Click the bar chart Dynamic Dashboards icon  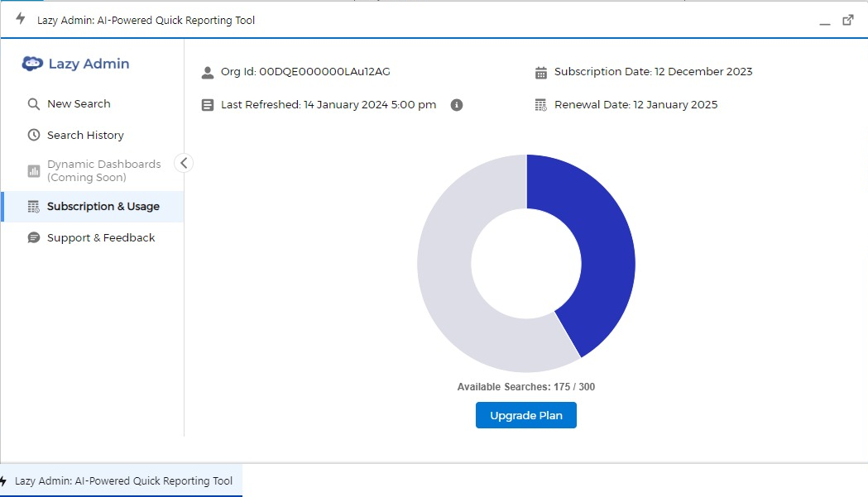[34, 171]
